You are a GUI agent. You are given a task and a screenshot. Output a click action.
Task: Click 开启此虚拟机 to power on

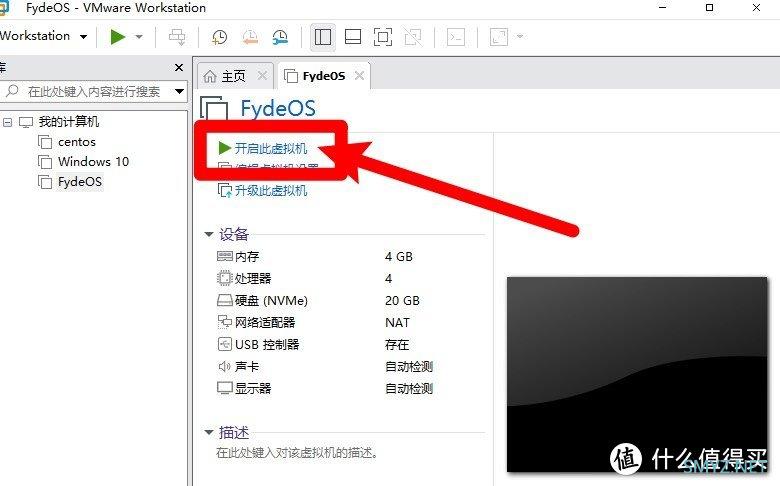pyautogui.click(x=271, y=148)
